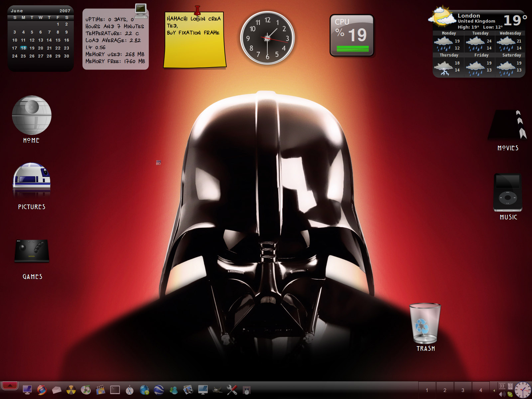Open the red launcher menu button in panel

click(x=10, y=386)
